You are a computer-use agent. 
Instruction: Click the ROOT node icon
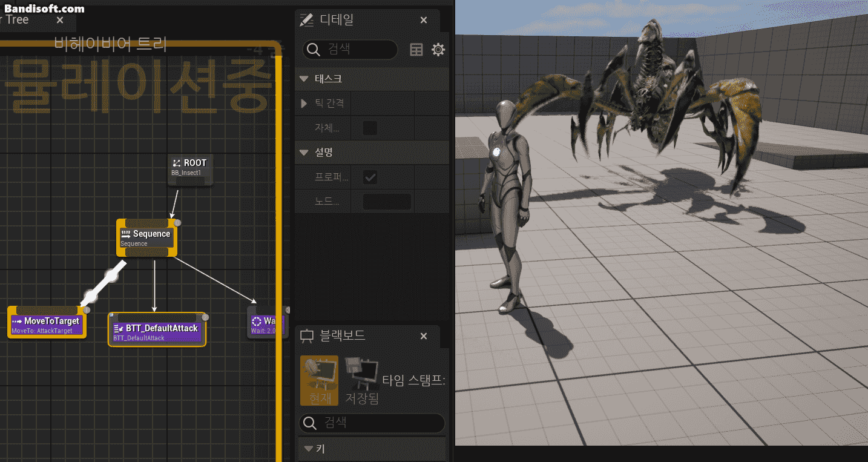[177, 163]
